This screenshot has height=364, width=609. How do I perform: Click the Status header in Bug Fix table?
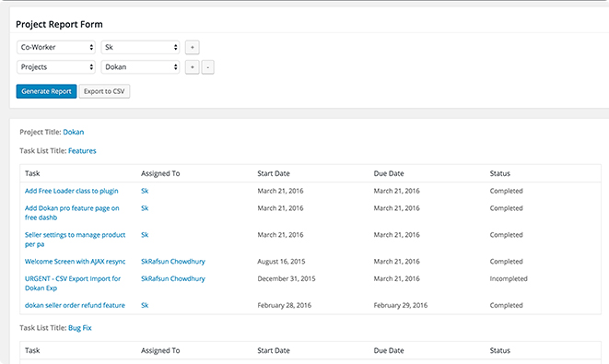point(500,350)
